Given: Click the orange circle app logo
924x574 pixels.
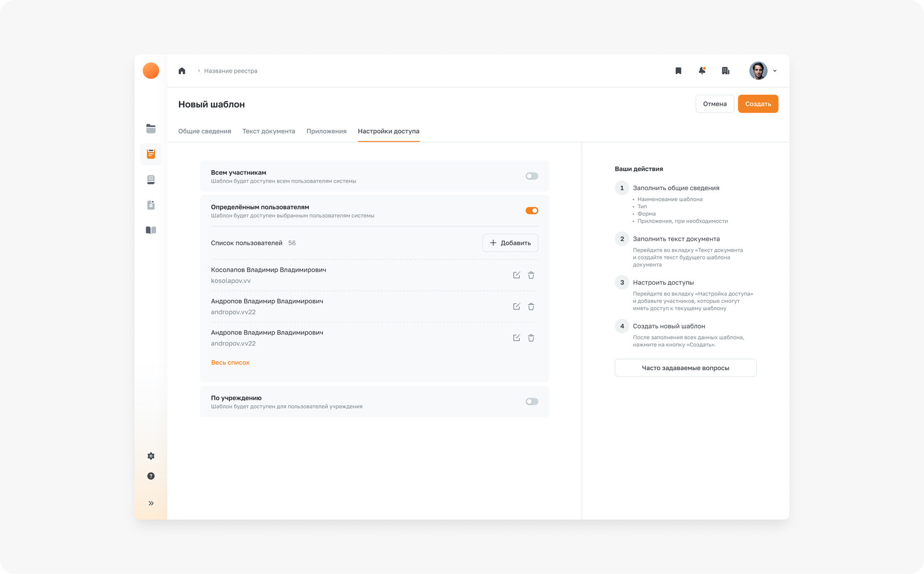Looking at the screenshot, I should (151, 71).
